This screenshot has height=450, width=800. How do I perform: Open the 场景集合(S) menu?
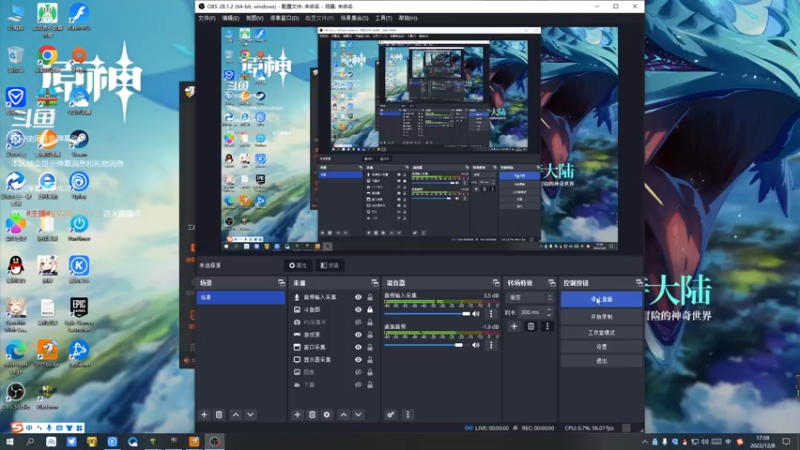pos(354,18)
